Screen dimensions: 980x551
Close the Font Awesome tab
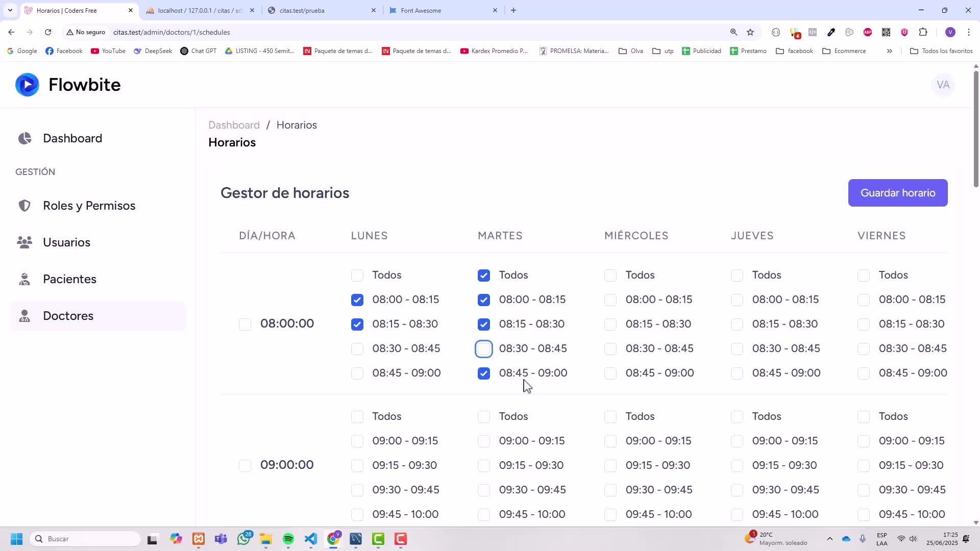click(495, 10)
